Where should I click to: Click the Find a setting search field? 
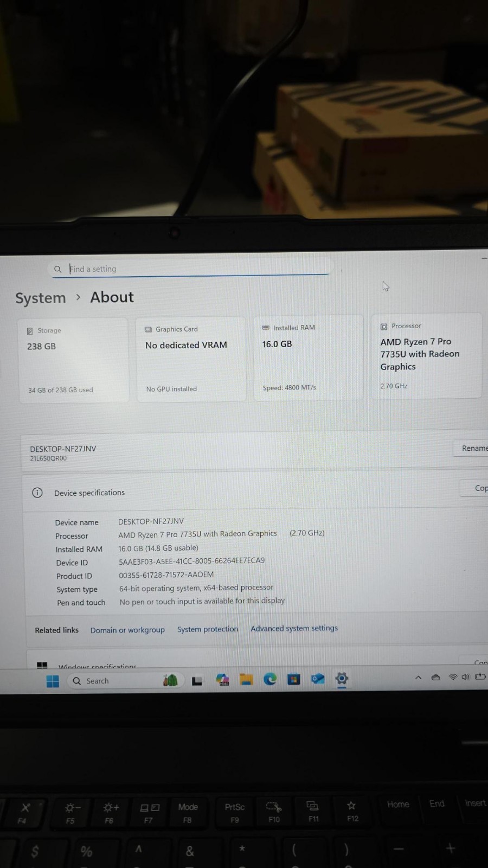(190, 269)
